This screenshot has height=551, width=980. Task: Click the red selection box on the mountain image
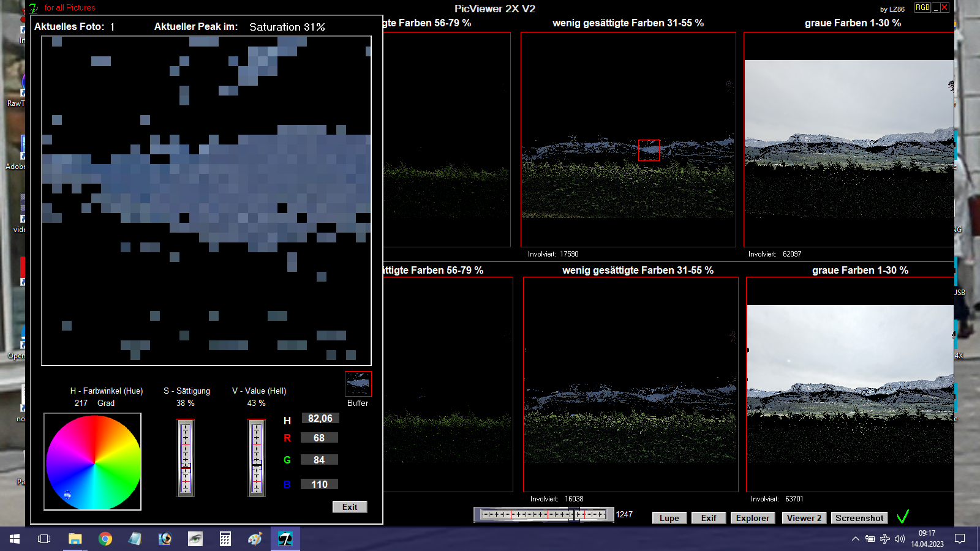click(x=649, y=150)
